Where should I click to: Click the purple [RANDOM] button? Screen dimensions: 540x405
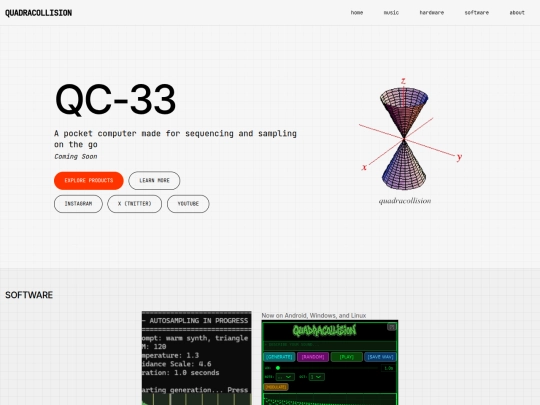[313, 357]
